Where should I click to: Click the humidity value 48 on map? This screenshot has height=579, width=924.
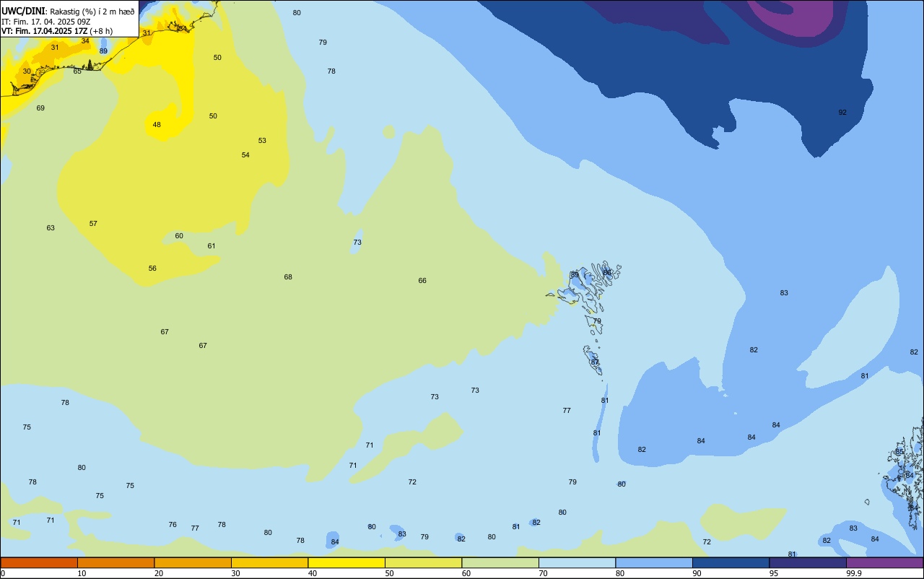point(157,125)
